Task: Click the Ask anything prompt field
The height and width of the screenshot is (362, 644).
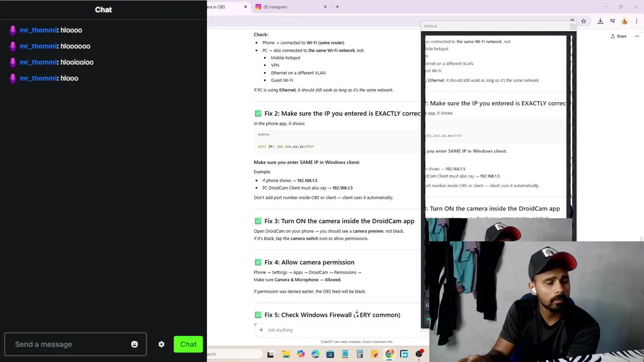Action: click(x=337, y=330)
